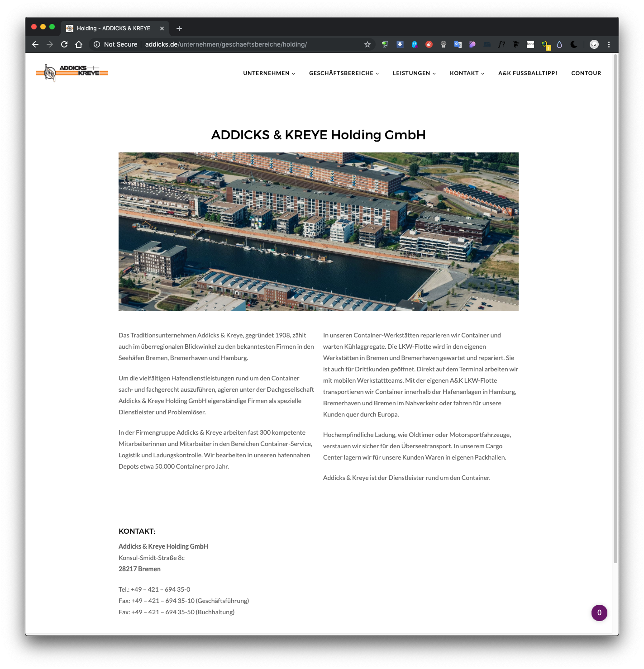The width and height of the screenshot is (644, 669).
Task: Open the Google Translate extension
Action: pos(458,44)
